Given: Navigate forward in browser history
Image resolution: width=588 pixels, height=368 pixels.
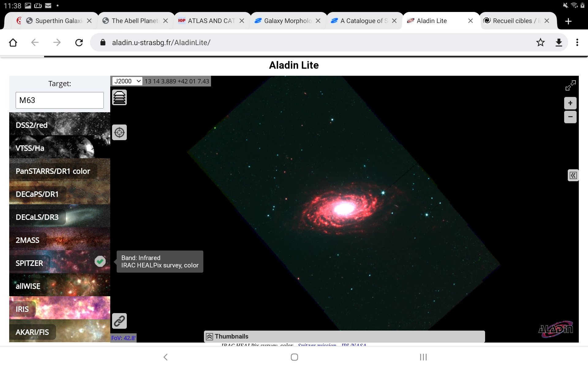Looking at the screenshot, I should point(57,42).
